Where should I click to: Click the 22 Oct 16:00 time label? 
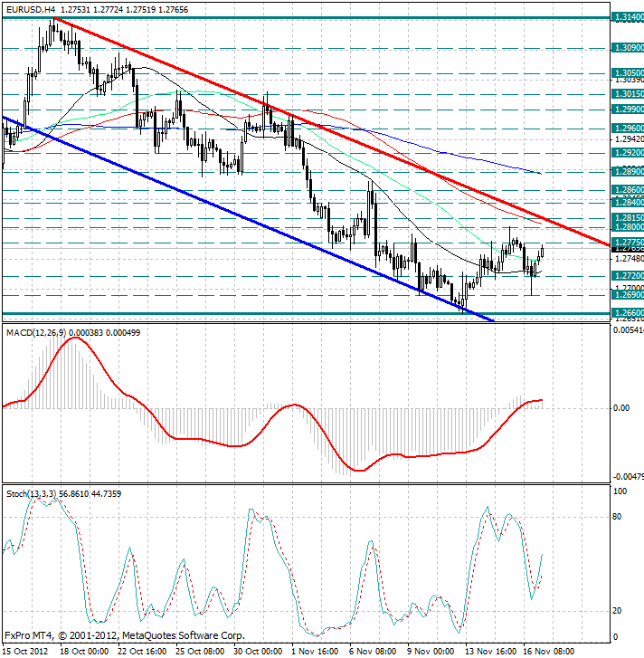(x=142, y=652)
